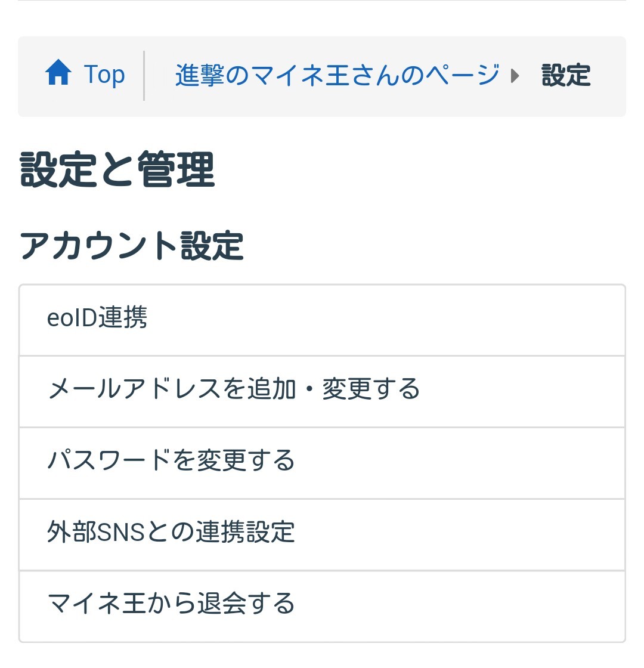Click the blue home icon
Viewport: 644px width, 668px height.
pyautogui.click(x=58, y=75)
